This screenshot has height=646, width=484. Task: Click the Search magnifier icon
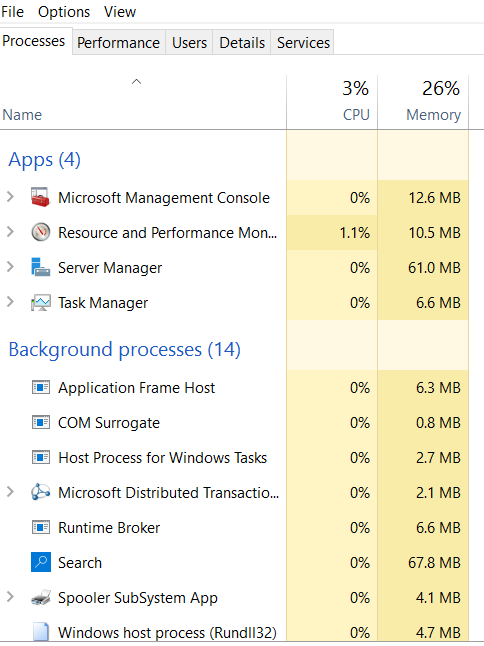pyautogui.click(x=41, y=562)
